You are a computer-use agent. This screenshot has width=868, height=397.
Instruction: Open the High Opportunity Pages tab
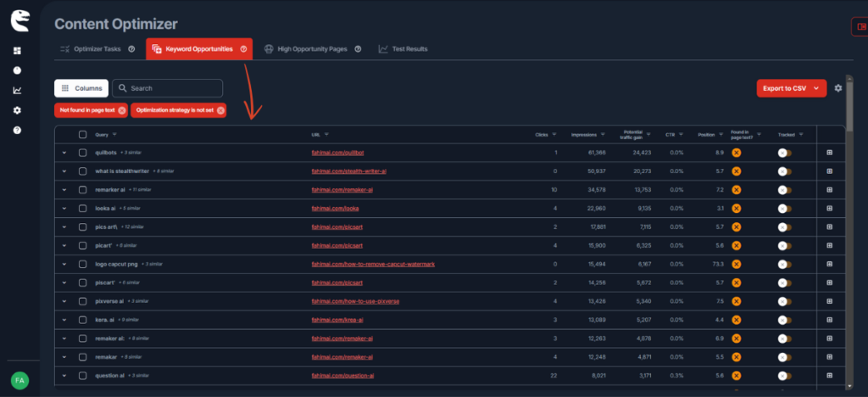313,48
